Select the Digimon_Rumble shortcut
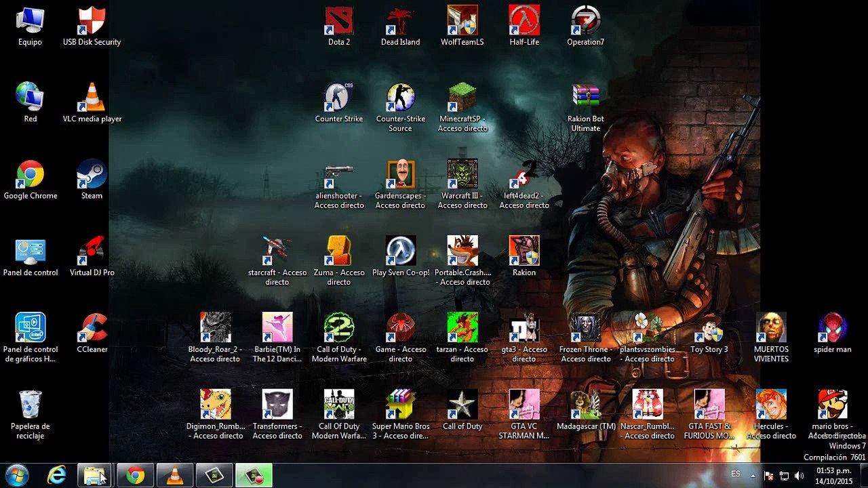Image resolution: width=868 pixels, height=488 pixels. click(x=216, y=415)
